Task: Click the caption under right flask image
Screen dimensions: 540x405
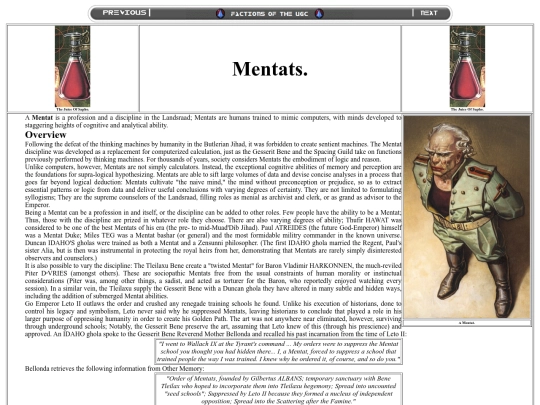Action: click(x=467, y=110)
